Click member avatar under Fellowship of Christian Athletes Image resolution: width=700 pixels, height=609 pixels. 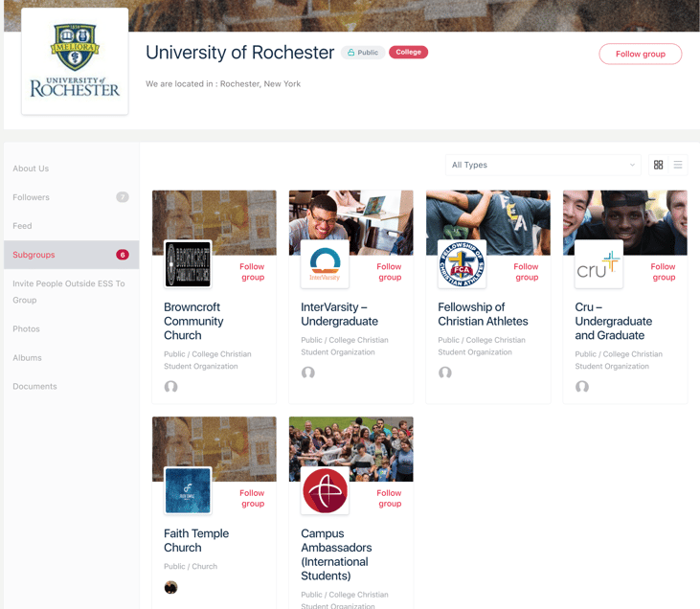pos(445,372)
